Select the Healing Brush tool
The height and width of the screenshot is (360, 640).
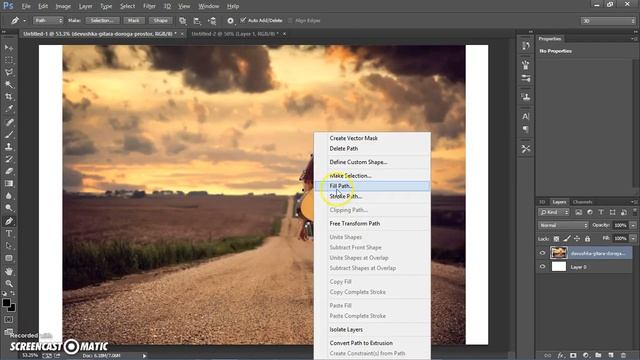9,122
